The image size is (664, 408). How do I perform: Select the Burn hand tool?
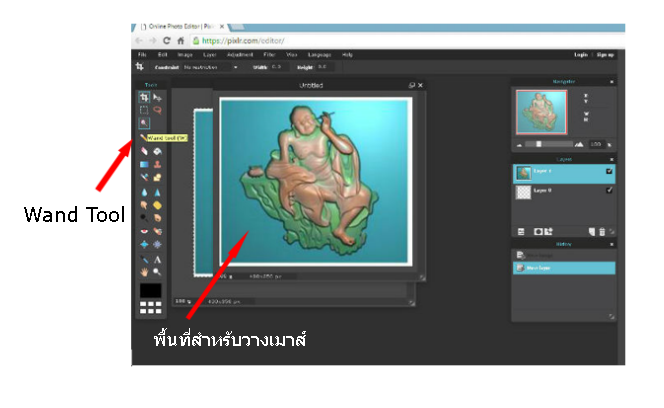click(x=158, y=218)
